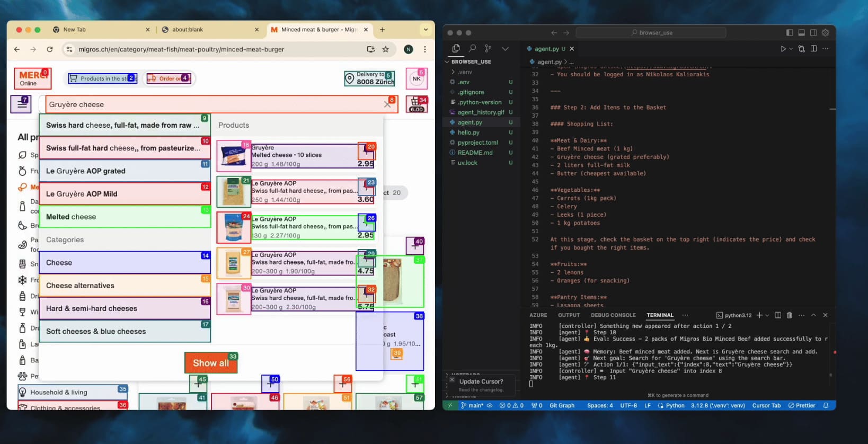868x444 pixels.
Task: Switch to the AZURE panel tab
Action: click(538, 315)
